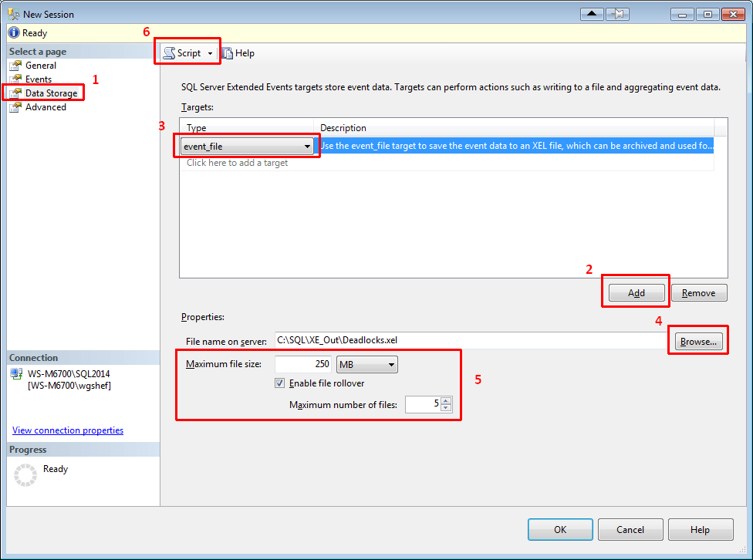Click the Maximum file size input field

(302, 363)
